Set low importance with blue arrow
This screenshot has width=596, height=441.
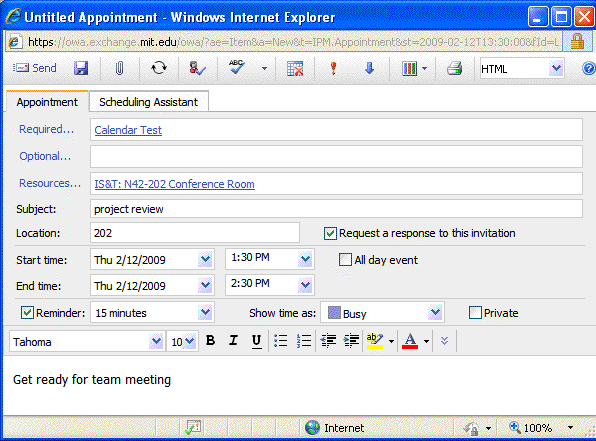tap(369, 68)
